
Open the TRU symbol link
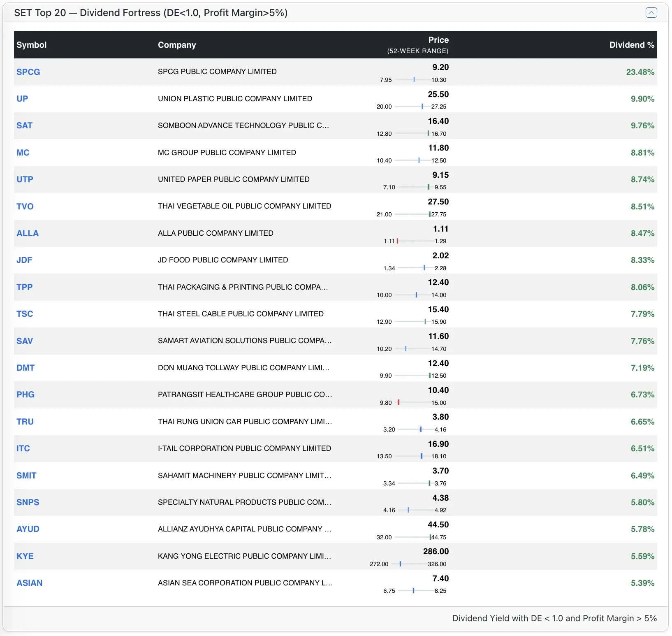25,422
